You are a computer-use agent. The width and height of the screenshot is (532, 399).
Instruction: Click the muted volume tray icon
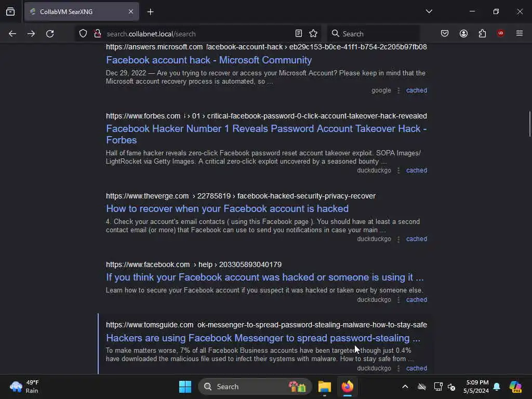tap(451, 387)
